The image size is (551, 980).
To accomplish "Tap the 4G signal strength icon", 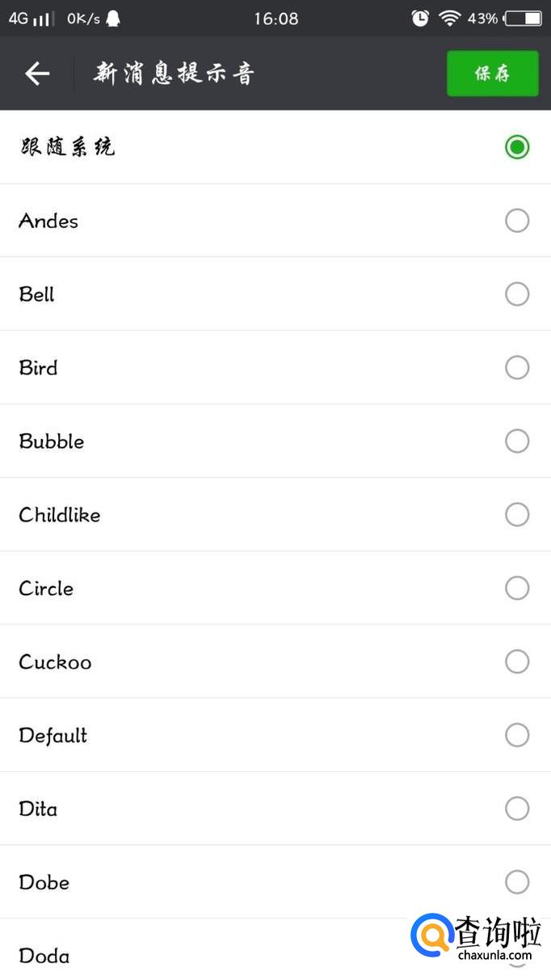I will click(x=32, y=18).
